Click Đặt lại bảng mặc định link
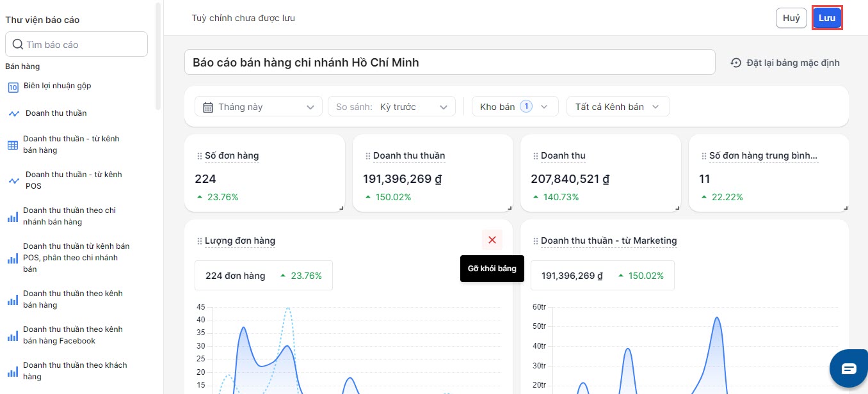This screenshot has width=868, height=394. click(785, 63)
